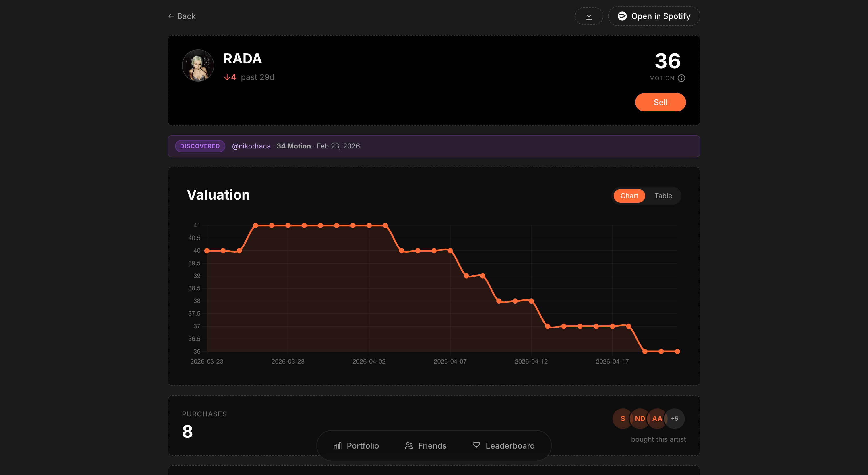
Task: Click the DISCOVERED badge
Action: 200,146
